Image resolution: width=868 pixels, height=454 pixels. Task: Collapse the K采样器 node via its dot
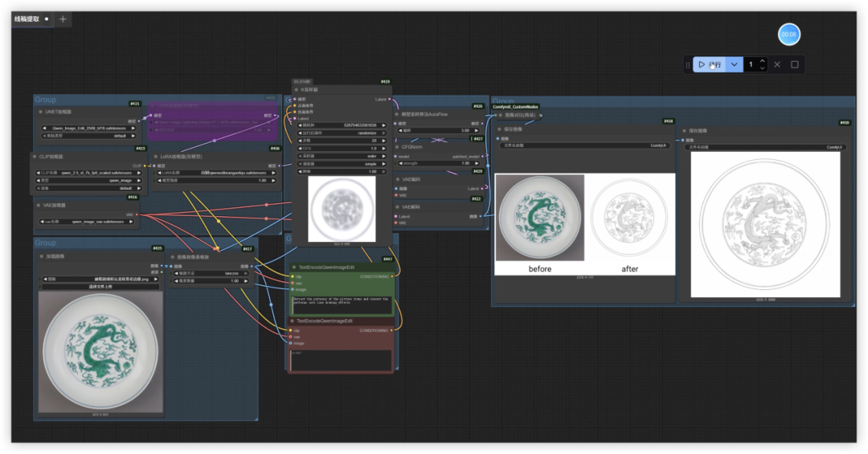tap(298, 89)
